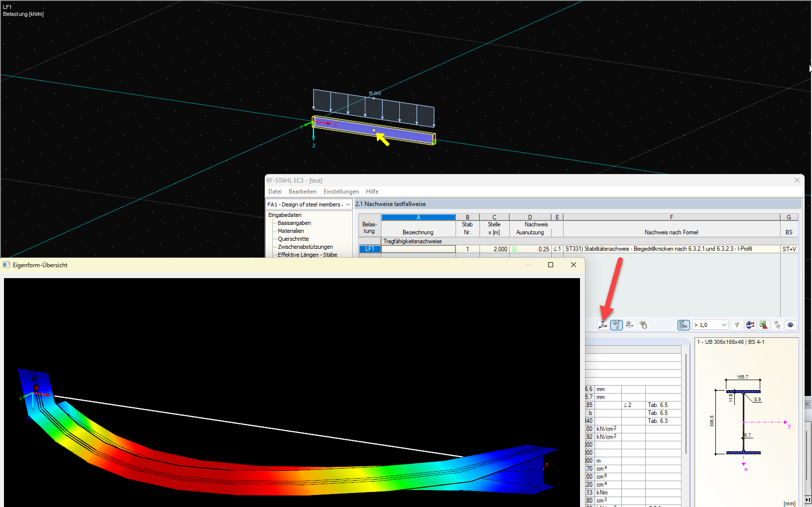Toggle the colored result bars button

[x=684, y=325]
